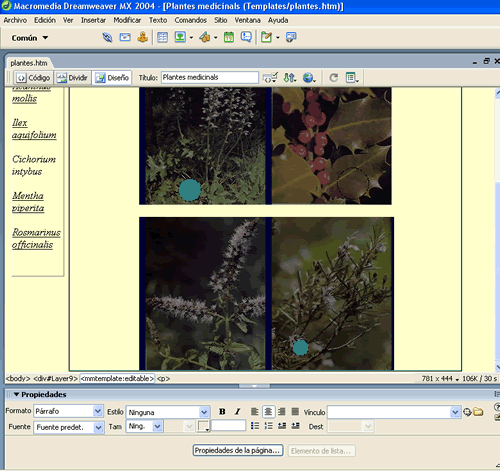Toggle Bold formatting
This screenshot has height=471, width=500.
(222, 412)
